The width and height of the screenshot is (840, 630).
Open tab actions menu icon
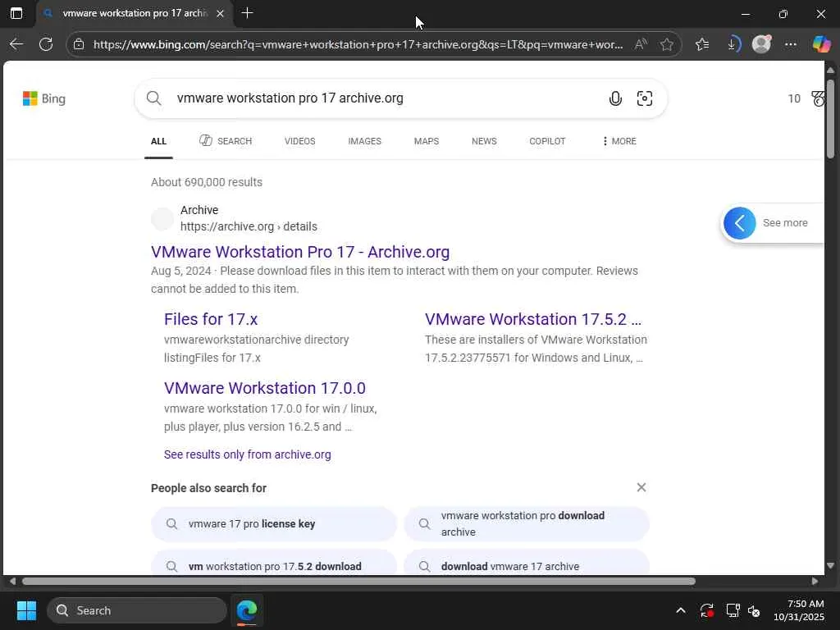[x=16, y=13]
